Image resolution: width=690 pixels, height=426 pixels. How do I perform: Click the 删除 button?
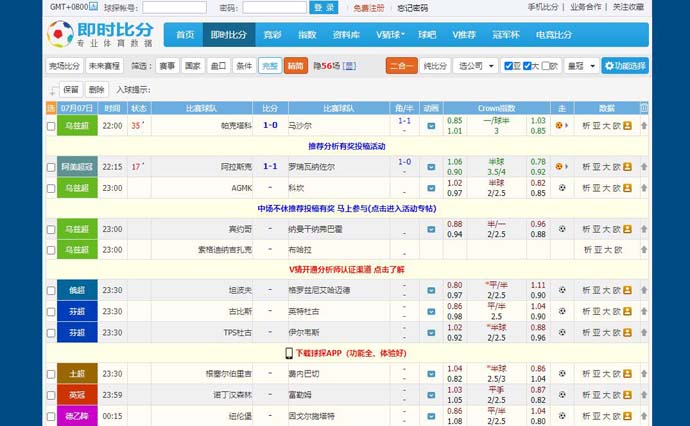point(96,90)
